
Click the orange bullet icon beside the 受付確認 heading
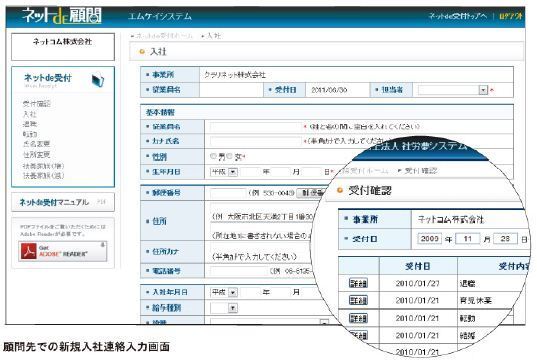(x=340, y=190)
